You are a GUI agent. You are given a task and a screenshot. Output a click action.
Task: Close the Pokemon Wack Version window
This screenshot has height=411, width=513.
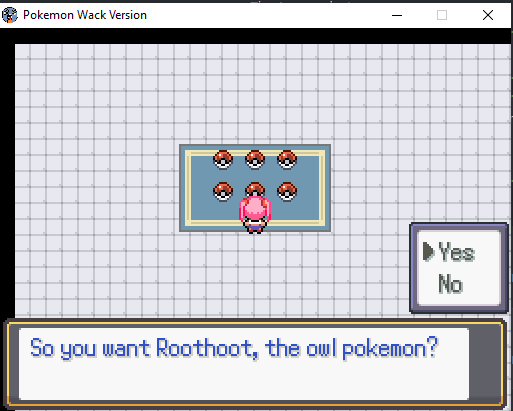click(x=488, y=15)
